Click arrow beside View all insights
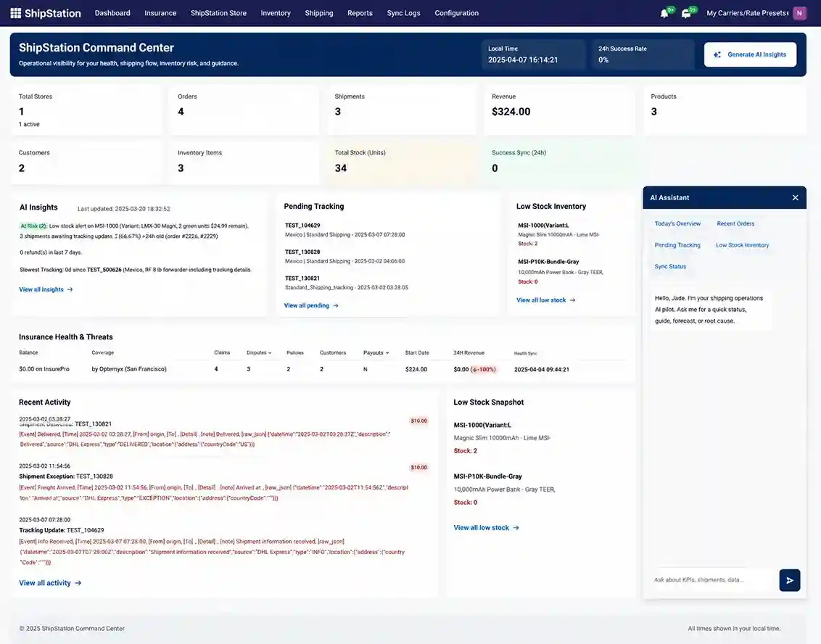Viewport: 821px width, 644px height. pyautogui.click(x=70, y=289)
